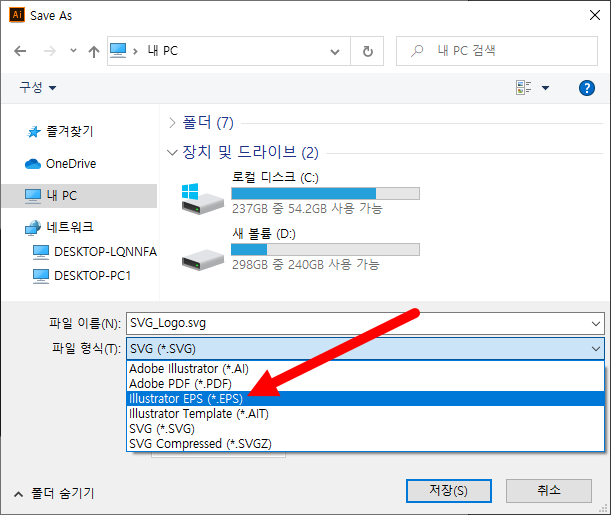Viewport: 611px width, 515px height.
Task: Open the file name history dropdown arrow
Action: click(x=595, y=324)
